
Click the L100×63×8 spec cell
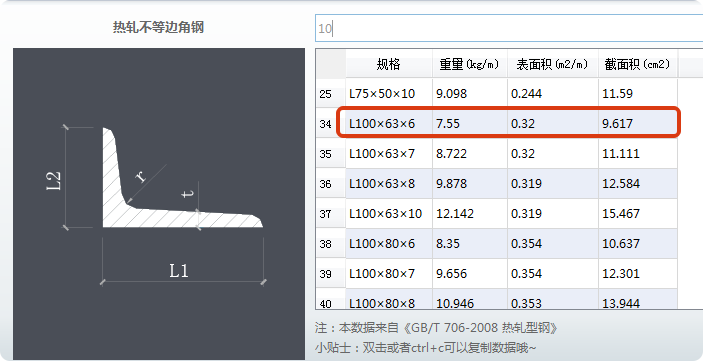point(389,184)
